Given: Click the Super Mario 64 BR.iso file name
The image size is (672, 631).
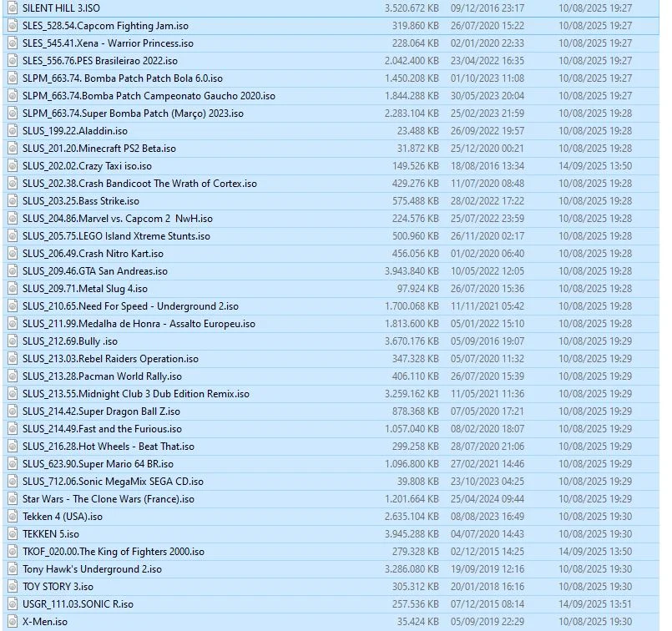Looking at the screenshot, I should [x=98, y=463].
